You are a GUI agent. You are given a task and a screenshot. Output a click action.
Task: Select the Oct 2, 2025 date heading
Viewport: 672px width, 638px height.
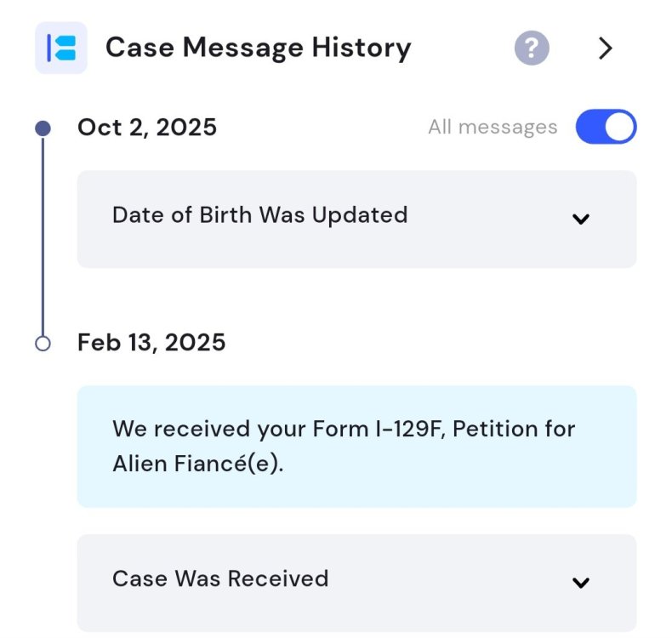[x=147, y=128]
